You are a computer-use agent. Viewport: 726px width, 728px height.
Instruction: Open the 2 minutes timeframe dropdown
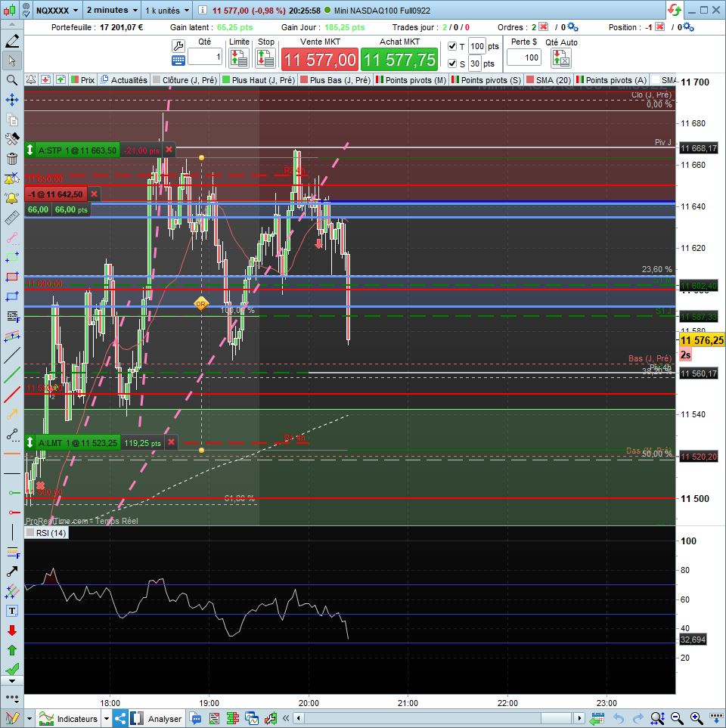coord(112,11)
